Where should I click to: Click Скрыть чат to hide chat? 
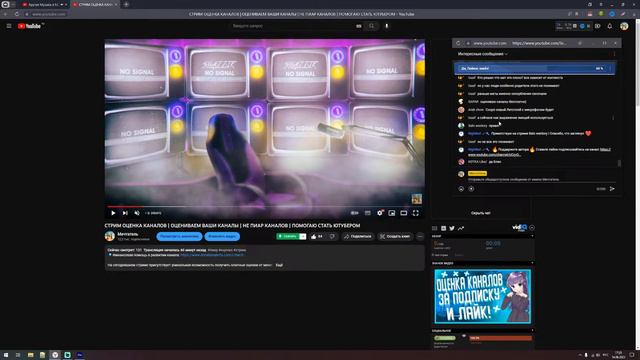pyautogui.click(x=481, y=213)
